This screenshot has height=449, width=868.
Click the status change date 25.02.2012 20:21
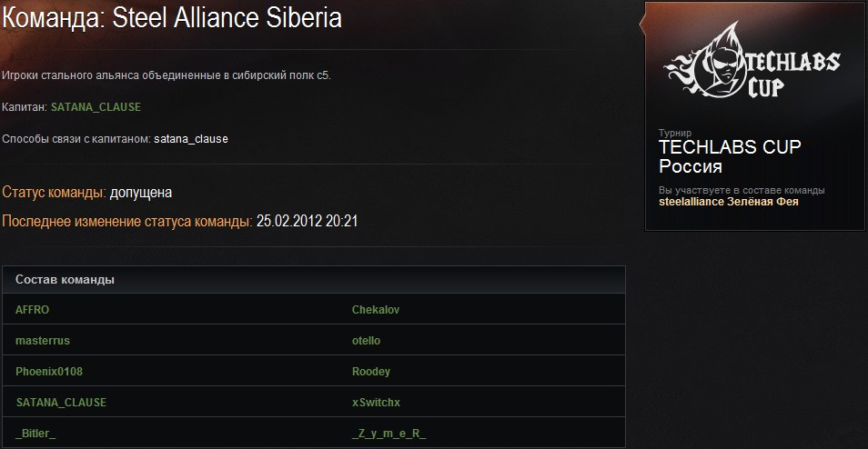[x=308, y=222]
